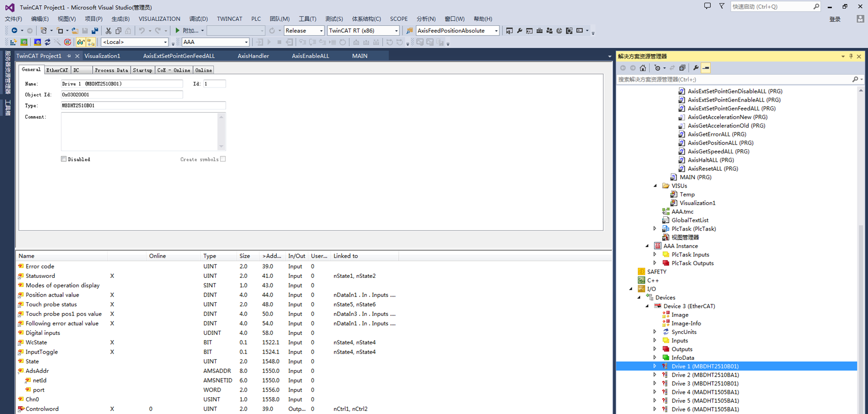Click the Cut scissors icon
The height and width of the screenshot is (414, 868).
pos(108,30)
